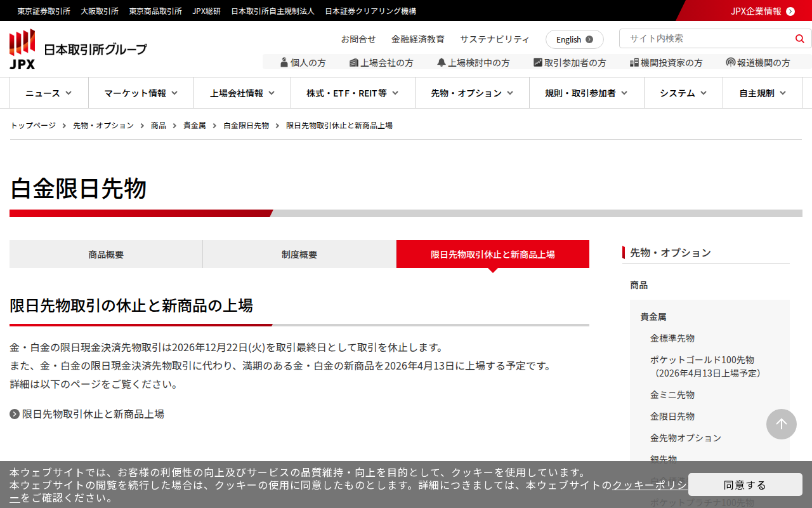Switch to the 商品概要 tab
This screenshot has width=812, height=508.
point(106,254)
